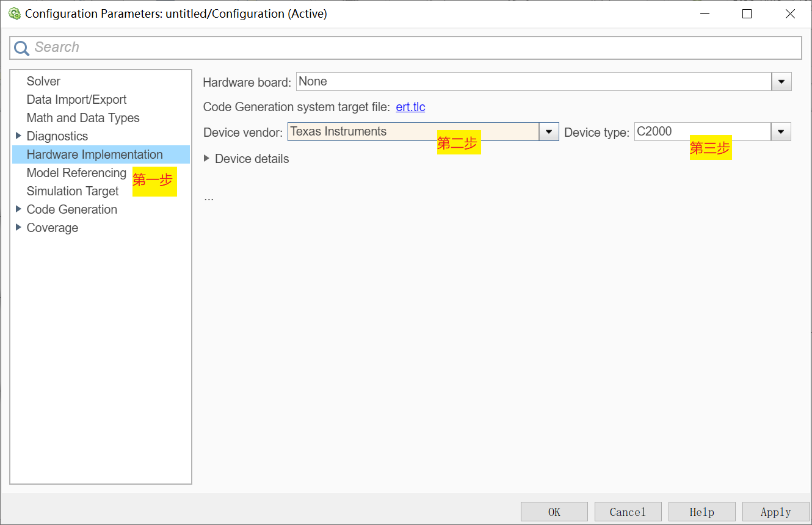This screenshot has height=525, width=812.
Task: Click the Hardware board field showing None
Action: click(534, 82)
